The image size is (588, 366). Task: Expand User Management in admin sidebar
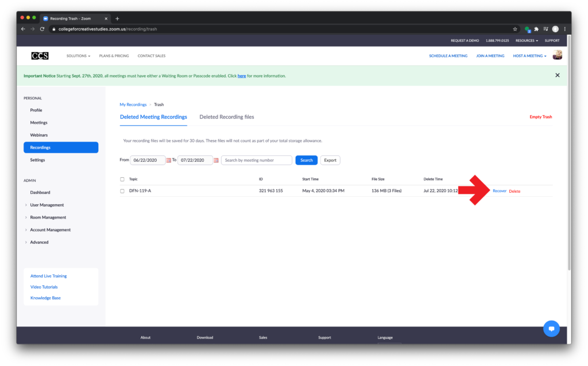(47, 205)
